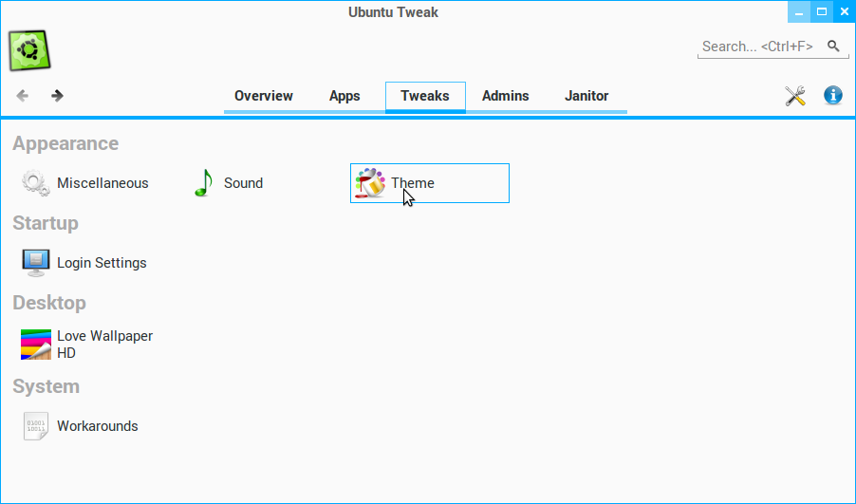Open preferences via wrench and screwdriver icon

(795, 95)
